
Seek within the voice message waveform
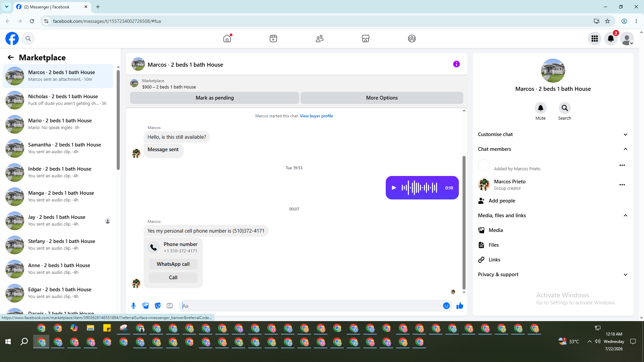[x=419, y=188]
